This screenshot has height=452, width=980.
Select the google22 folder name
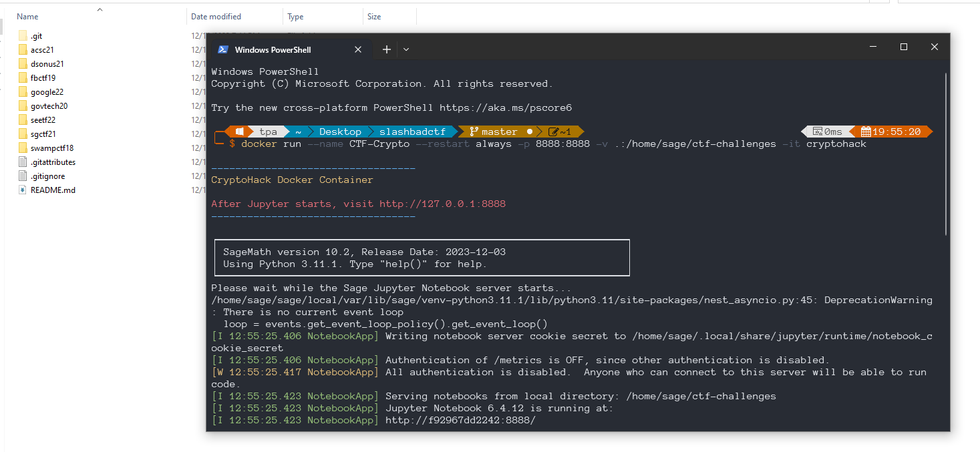click(47, 92)
